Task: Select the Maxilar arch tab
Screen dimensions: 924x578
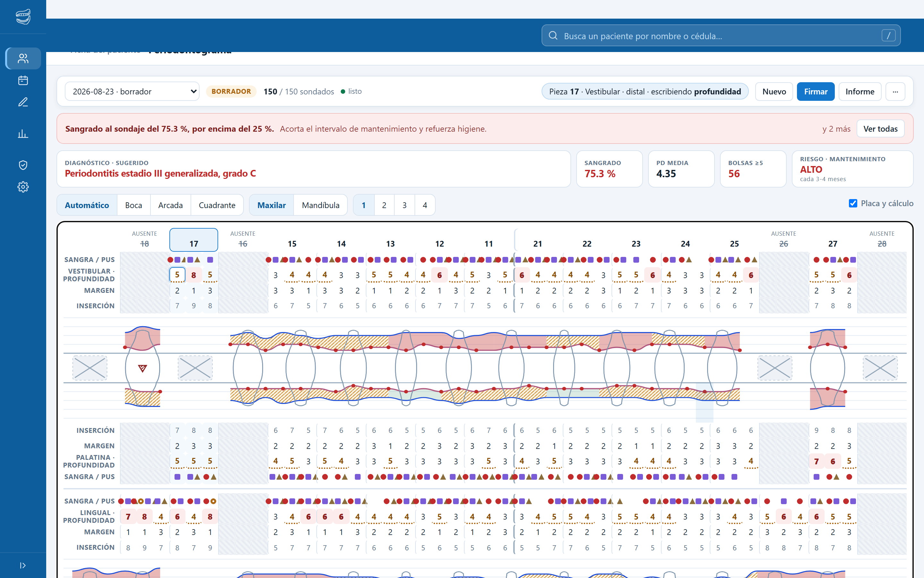Action: click(271, 205)
